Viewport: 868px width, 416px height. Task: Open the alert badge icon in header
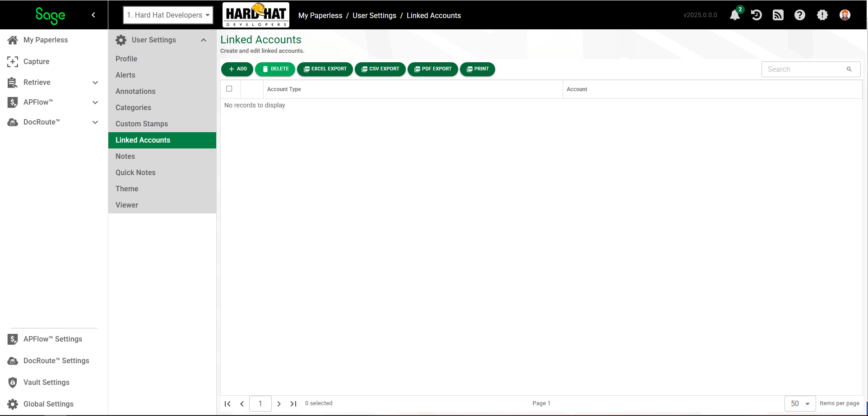(822, 15)
